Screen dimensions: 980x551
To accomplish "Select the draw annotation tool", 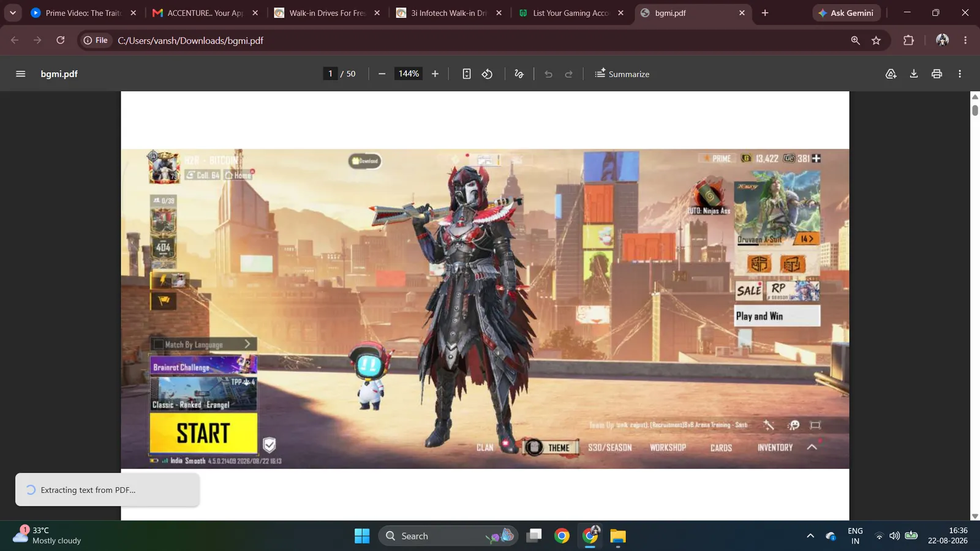I will pos(519,73).
